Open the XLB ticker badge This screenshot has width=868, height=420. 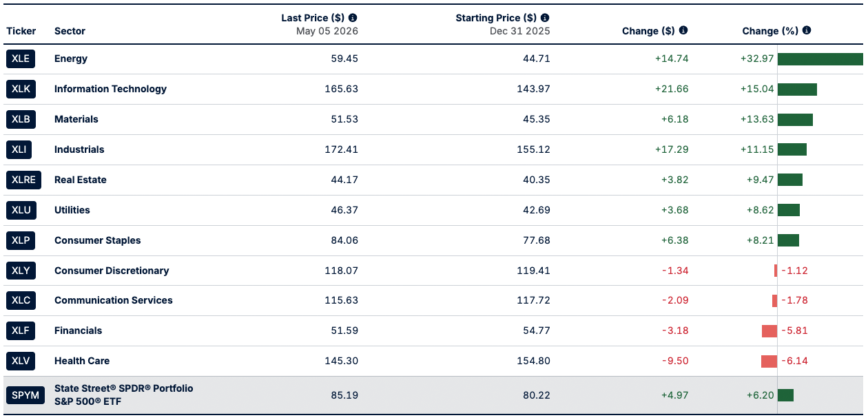(21, 119)
